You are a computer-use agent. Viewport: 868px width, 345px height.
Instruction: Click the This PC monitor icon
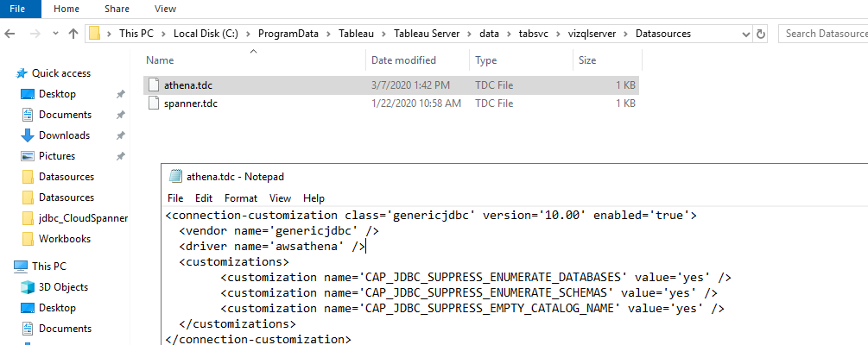coord(20,266)
